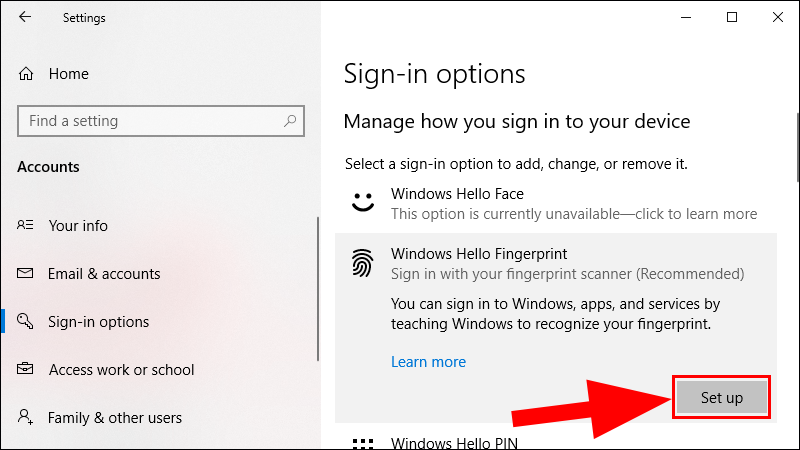Maximize the Settings window
The height and width of the screenshot is (450, 800).
tap(732, 17)
